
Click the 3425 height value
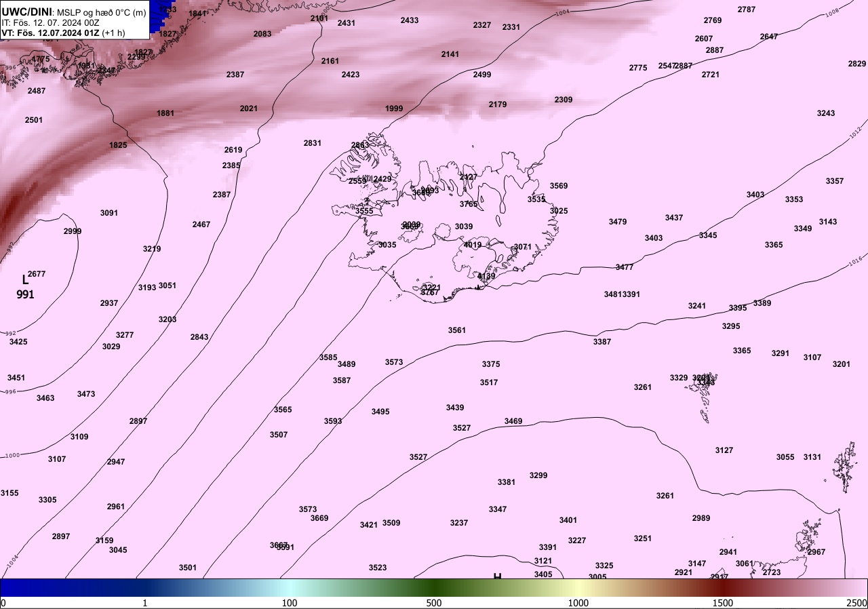tap(18, 342)
